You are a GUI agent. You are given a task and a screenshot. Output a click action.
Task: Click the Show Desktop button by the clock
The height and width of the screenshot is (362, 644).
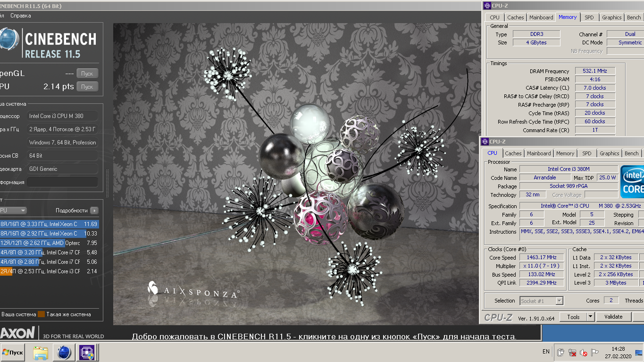(639, 352)
